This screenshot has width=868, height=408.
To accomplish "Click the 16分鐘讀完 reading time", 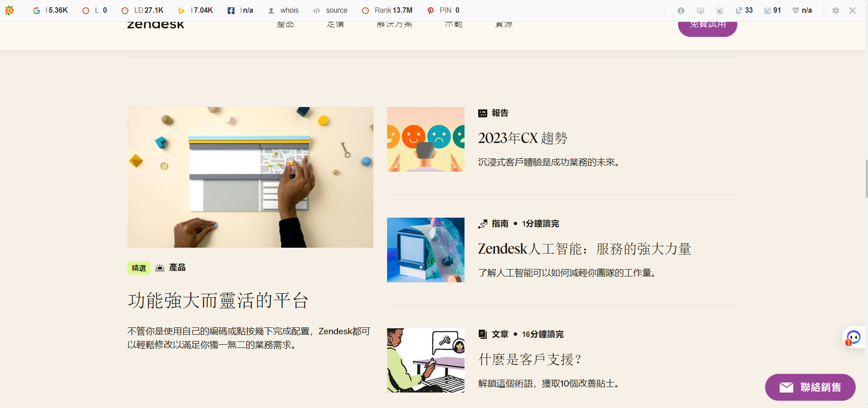I will click(x=543, y=334).
